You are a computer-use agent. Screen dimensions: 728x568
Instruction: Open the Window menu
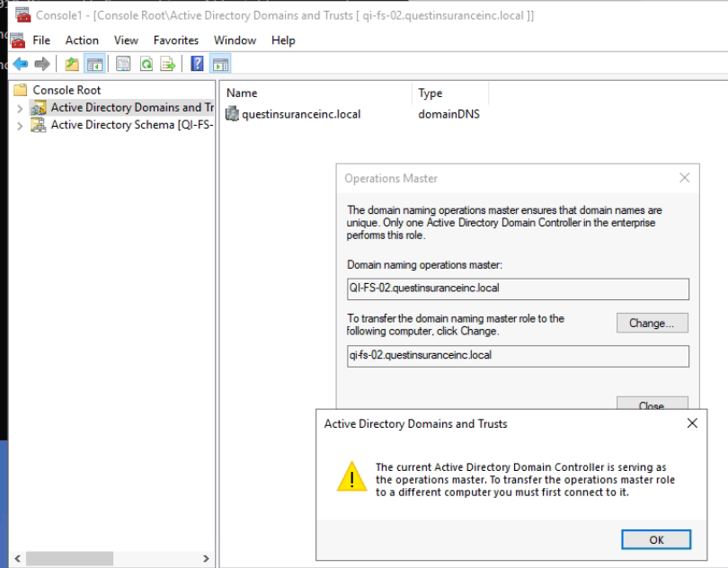pos(235,40)
